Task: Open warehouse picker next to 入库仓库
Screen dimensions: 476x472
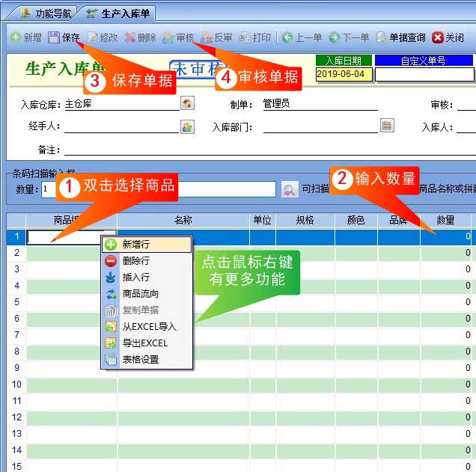Action: (x=187, y=103)
